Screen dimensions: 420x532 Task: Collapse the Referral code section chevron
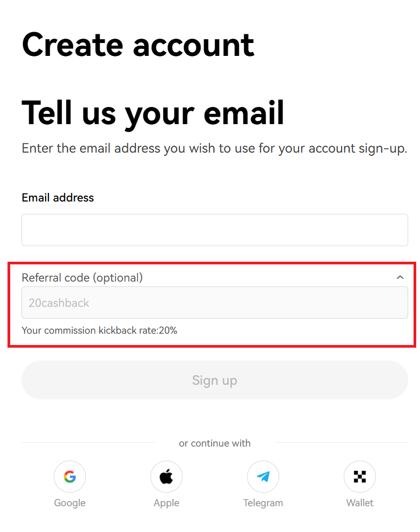(400, 277)
